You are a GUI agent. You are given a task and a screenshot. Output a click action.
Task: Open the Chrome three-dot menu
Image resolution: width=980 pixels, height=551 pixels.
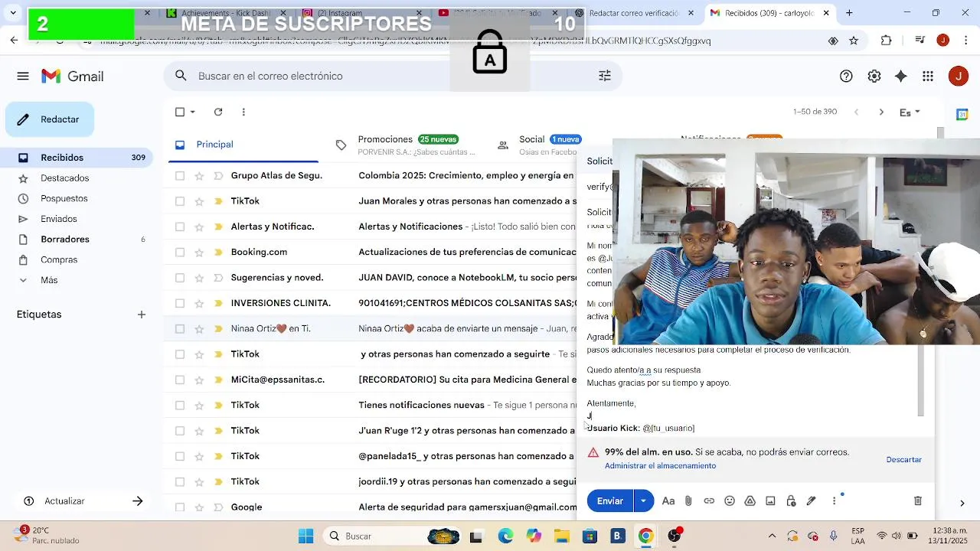pos(965,41)
